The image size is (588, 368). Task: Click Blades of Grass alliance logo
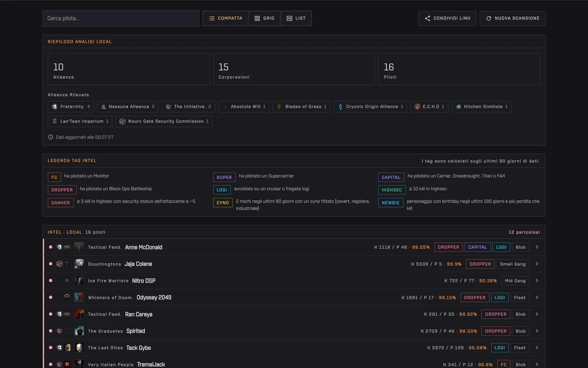click(x=280, y=107)
